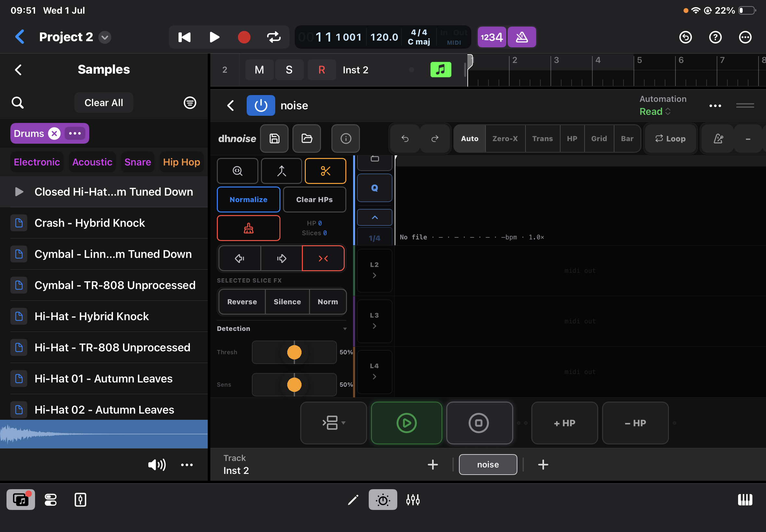Open the Drums tag more options
This screenshot has height=532, width=766.
pos(75,133)
